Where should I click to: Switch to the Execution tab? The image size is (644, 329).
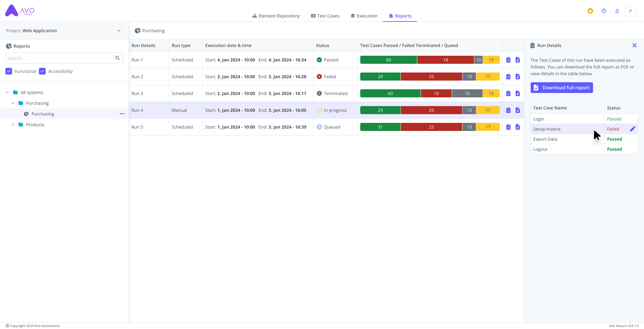[x=364, y=16]
